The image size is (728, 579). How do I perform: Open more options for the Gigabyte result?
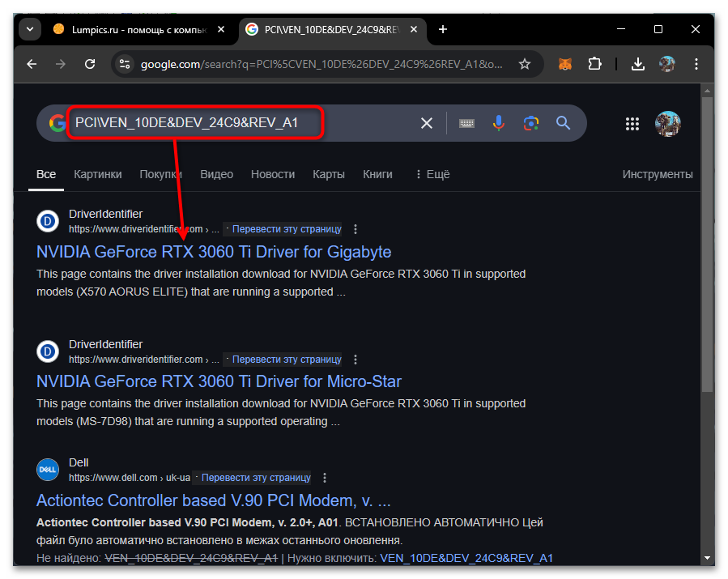click(355, 229)
